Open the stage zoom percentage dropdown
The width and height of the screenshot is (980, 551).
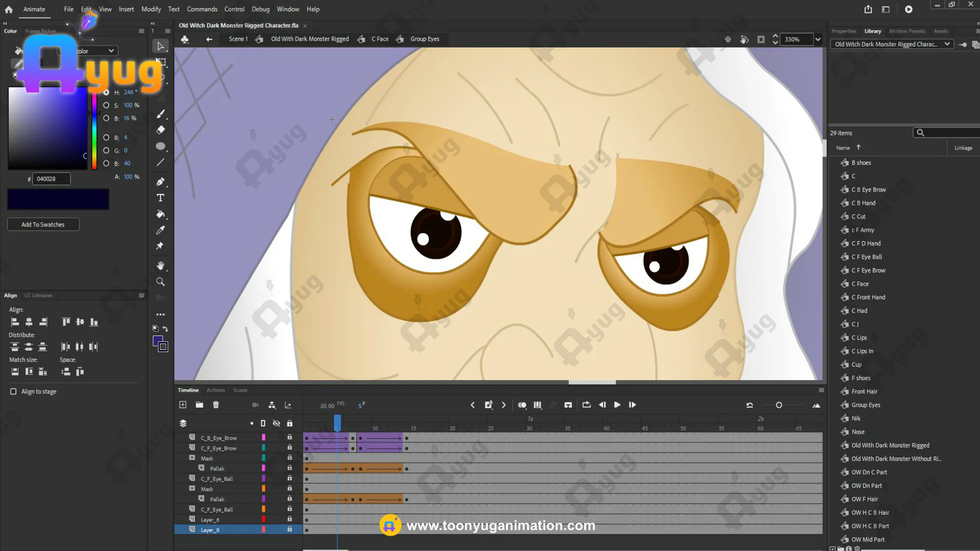818,39
